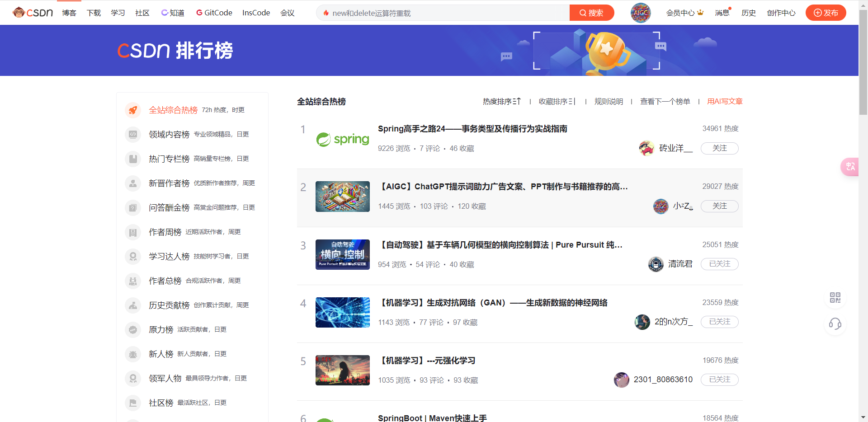Open the QR code floating icon
The height and width of the screenshot is (422, 868).
(835, 297)
